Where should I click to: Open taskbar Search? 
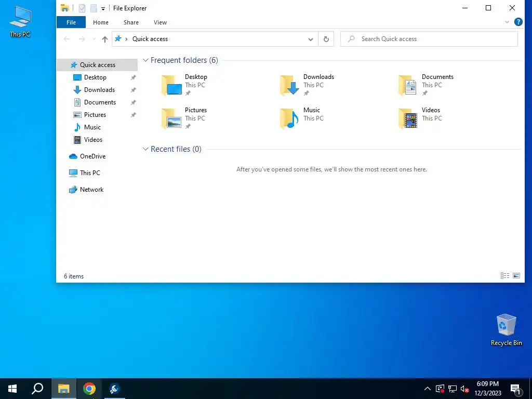[x=37, y=389]
